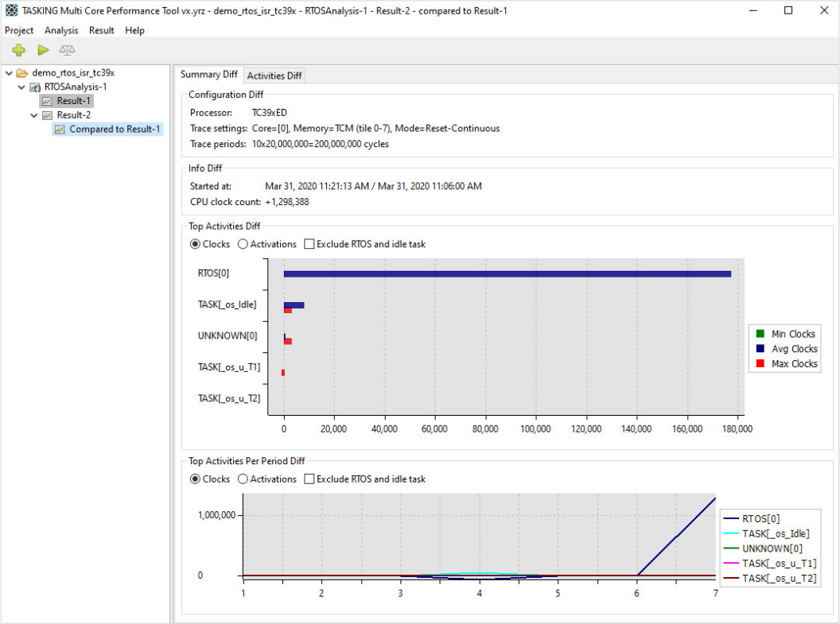This screenshot has height=624, width=840.
Task: Click the RTOS[0] blue bar in chart
Action: click(507, 274)
